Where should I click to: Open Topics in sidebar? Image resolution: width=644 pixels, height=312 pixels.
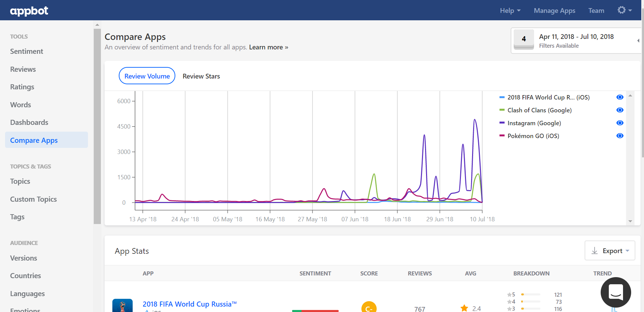pos(20,181)
